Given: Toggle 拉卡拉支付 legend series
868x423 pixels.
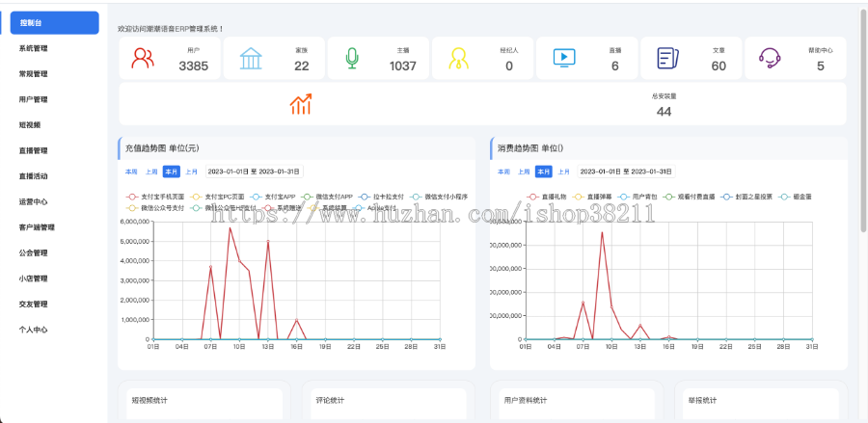Looking at the screenshot, I should pos(381,197).
